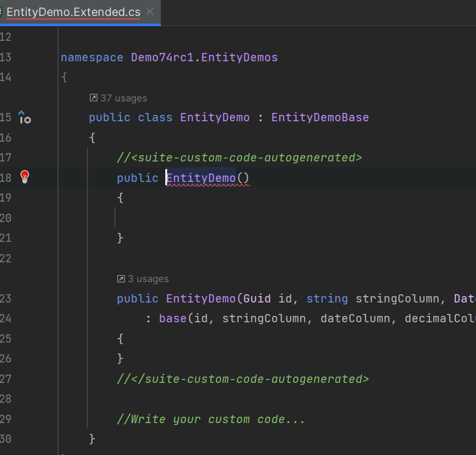Click the usages arrow icon beside '37 usages'
The image size is (476, 455).
[x=94, y=98]
